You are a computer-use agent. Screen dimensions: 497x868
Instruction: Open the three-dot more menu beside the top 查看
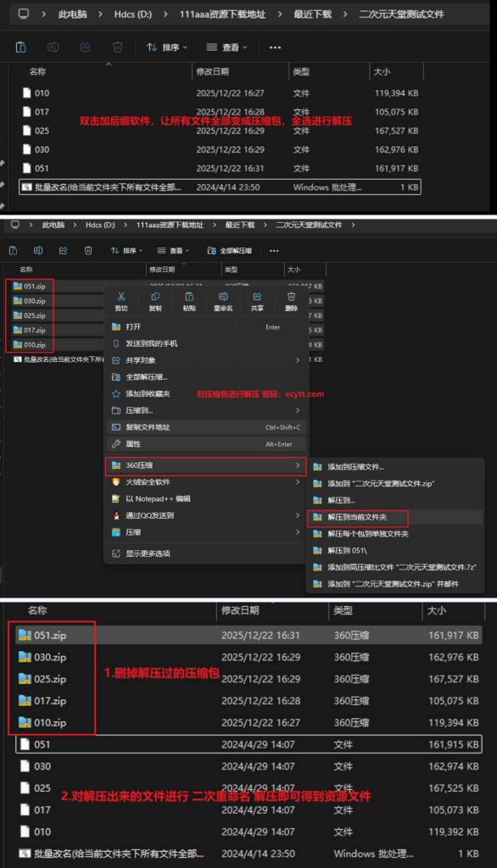pyautogui.click(x=275, y=47)
